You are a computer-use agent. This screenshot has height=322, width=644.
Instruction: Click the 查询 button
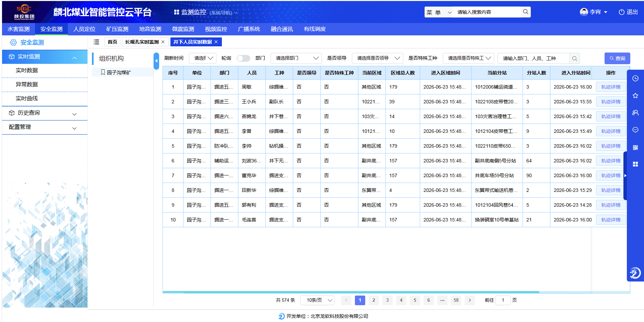click(x=617, y=58)
